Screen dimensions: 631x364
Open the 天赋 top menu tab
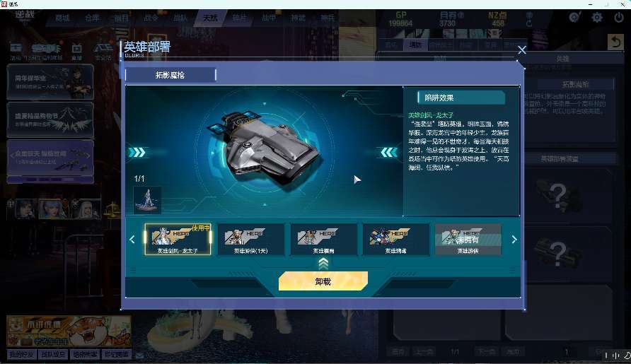210,18
